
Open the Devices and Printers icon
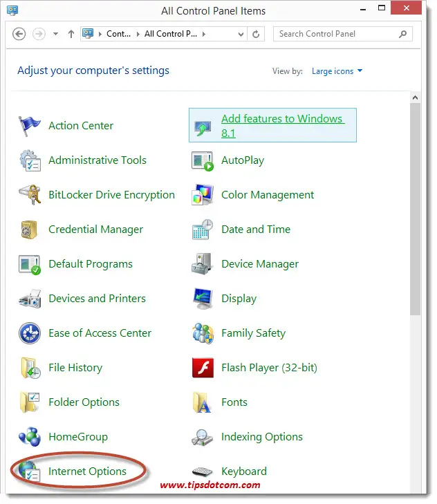tap(30, 299)
